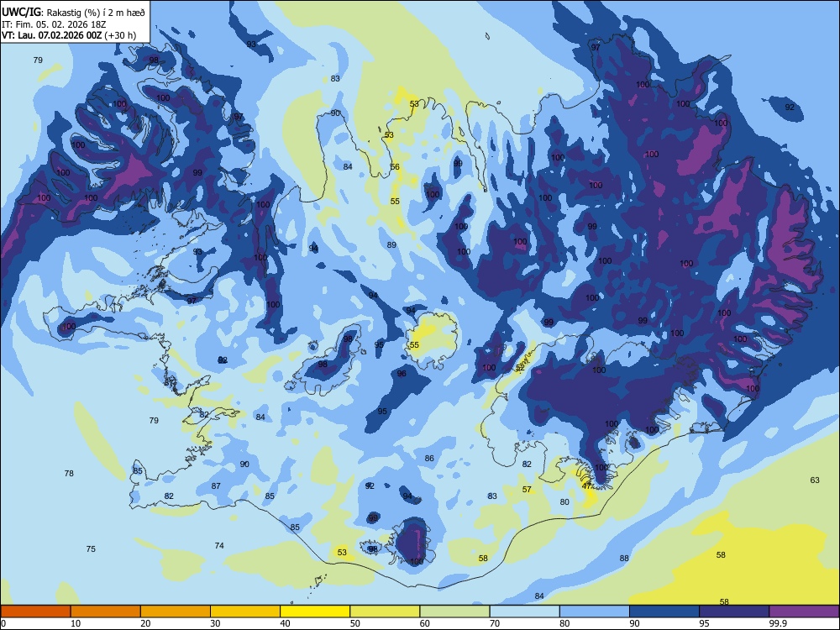Click the humidity value '75' on the map
Image resolution: width=840 pixels, height=630 pixels.
point(91,549)
